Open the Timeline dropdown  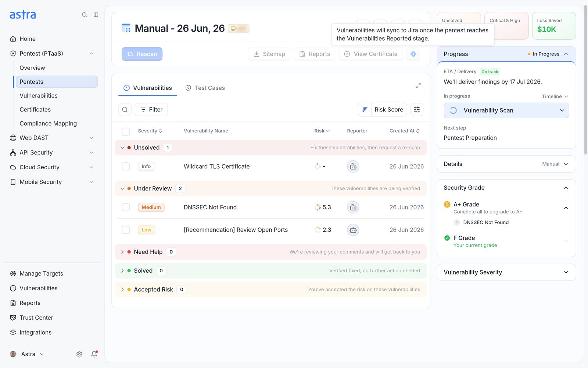click(555, 96)
